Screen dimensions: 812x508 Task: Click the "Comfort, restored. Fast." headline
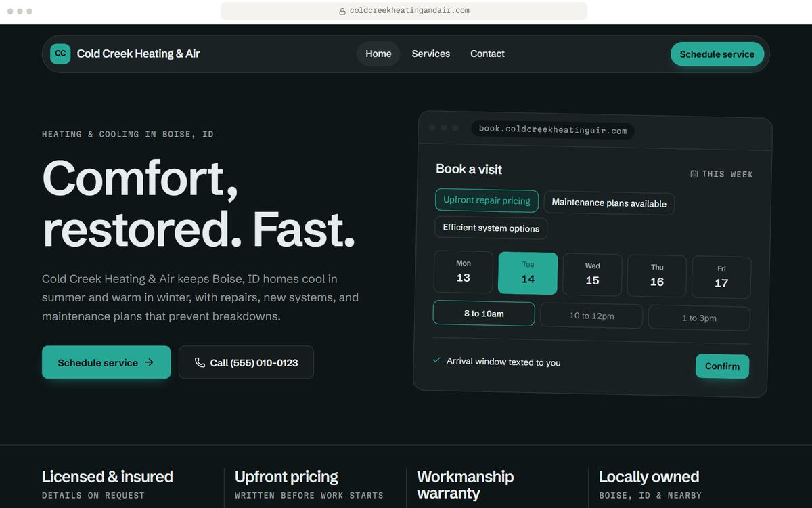pos(199,203)
